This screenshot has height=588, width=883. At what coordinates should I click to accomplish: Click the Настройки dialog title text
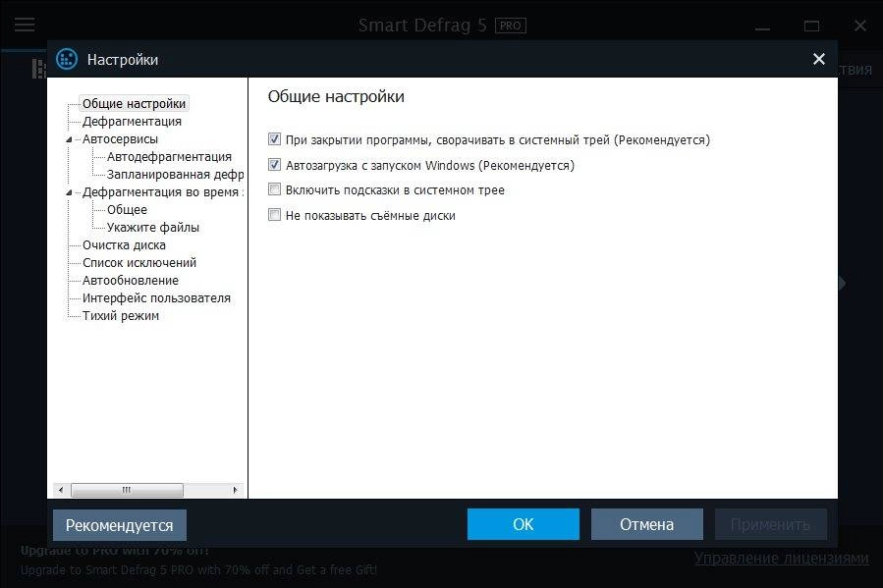(122, 60)
